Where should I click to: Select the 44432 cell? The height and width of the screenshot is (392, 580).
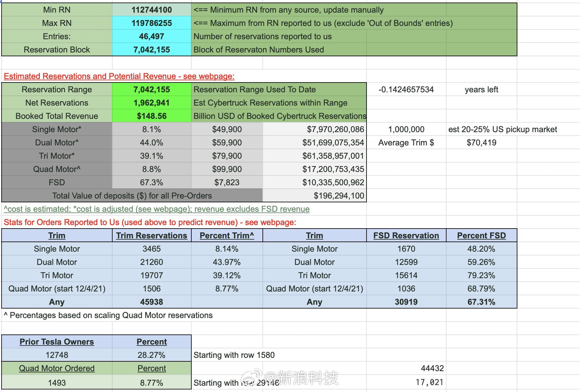point(406,368)
